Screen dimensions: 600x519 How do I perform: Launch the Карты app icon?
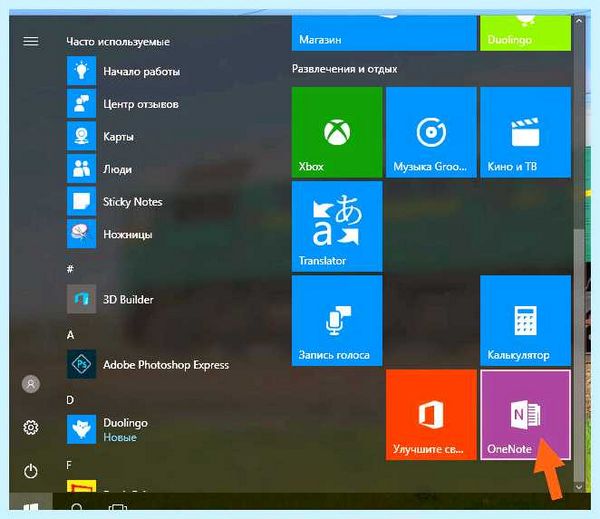click(81, 136)
